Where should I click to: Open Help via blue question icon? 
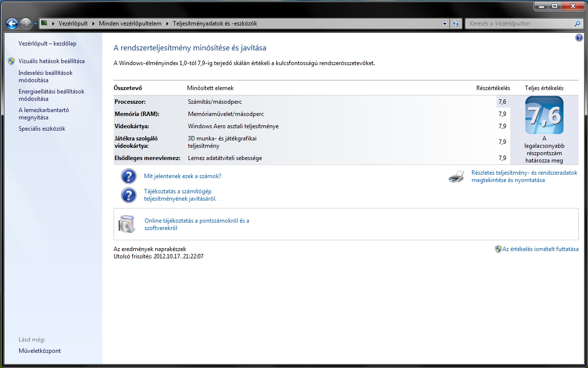579,38
